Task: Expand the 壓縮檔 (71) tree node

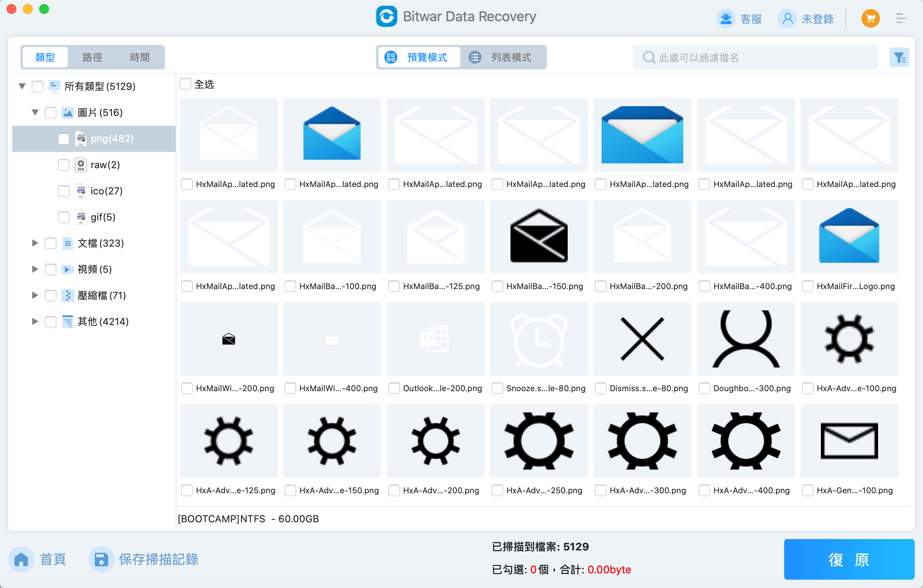Action: pos(35,295)
